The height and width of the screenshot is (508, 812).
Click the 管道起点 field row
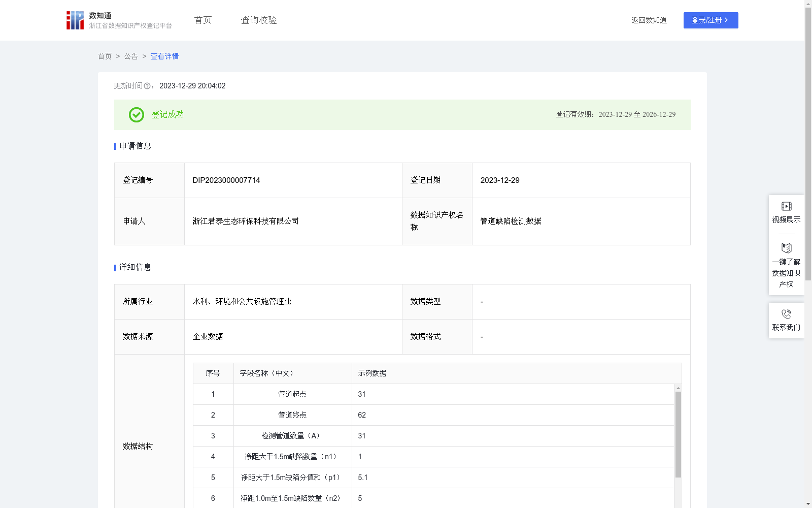click(433, 394)
